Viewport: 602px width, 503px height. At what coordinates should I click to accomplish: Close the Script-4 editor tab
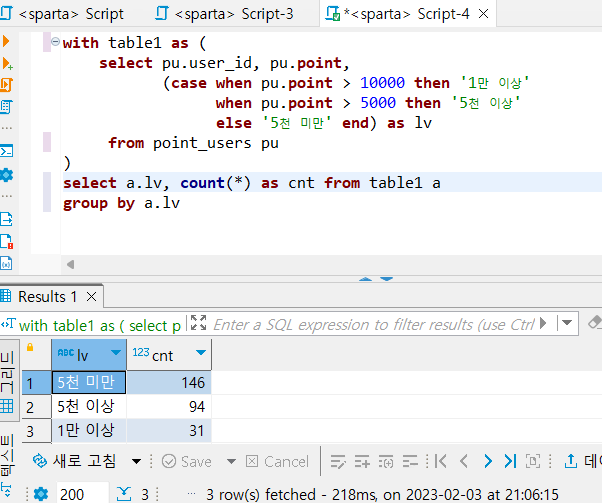pyautogui.click(x=484, y=14)
